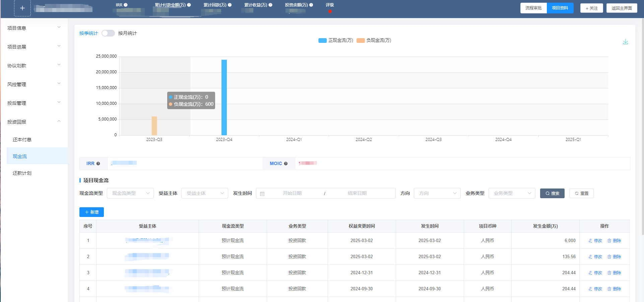Click 删除 trash icon for row 4
Viewport: 644px width, 302px height.
609,289
